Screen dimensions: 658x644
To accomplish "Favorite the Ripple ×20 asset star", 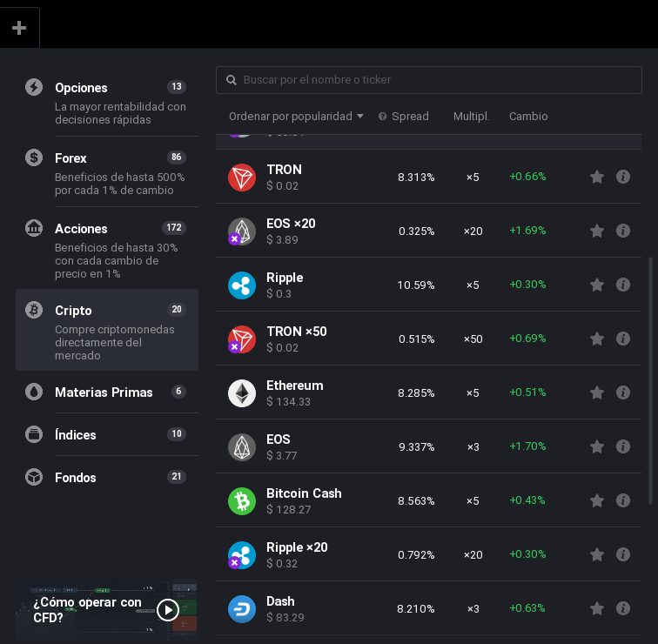I will click(x=597, y=554).
